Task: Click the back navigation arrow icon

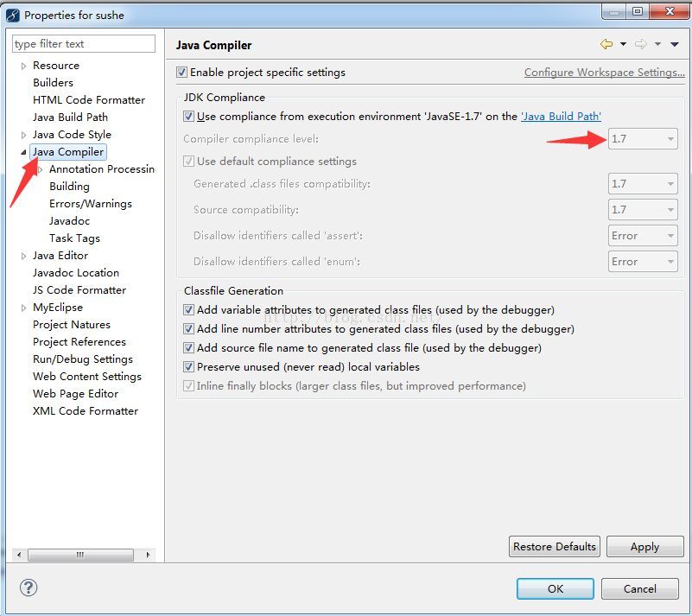Action: click(606, 44)
